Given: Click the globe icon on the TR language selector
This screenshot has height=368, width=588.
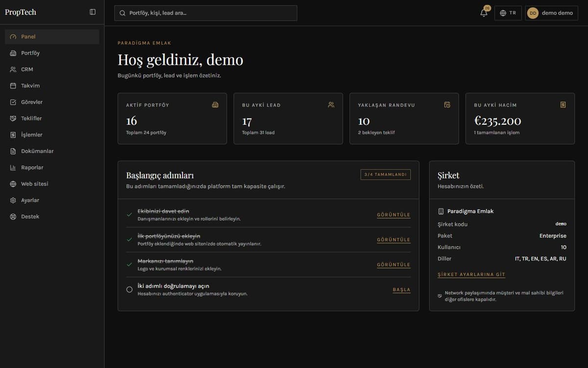Looking at the screenshot, I should point(503,13).
